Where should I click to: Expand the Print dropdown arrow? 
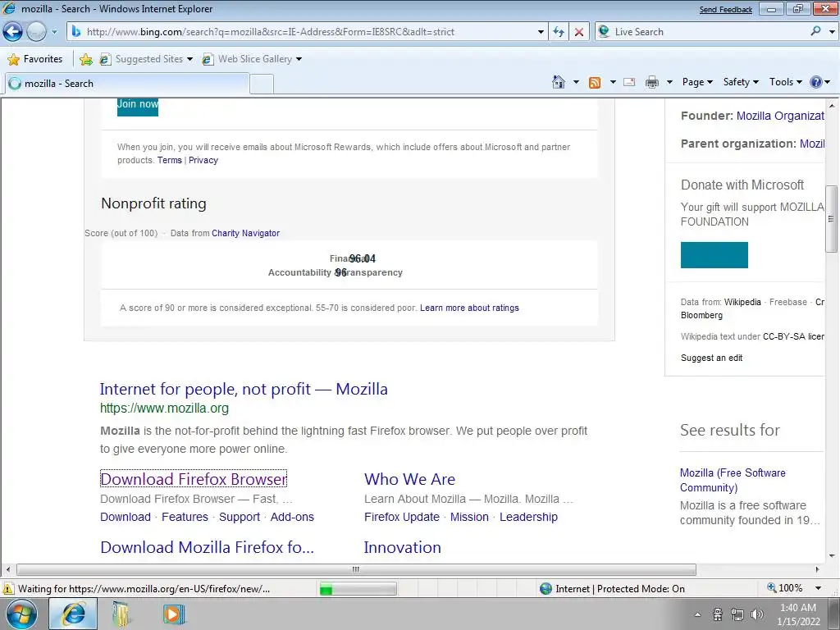pyautogui.click(x=669, y=82)
